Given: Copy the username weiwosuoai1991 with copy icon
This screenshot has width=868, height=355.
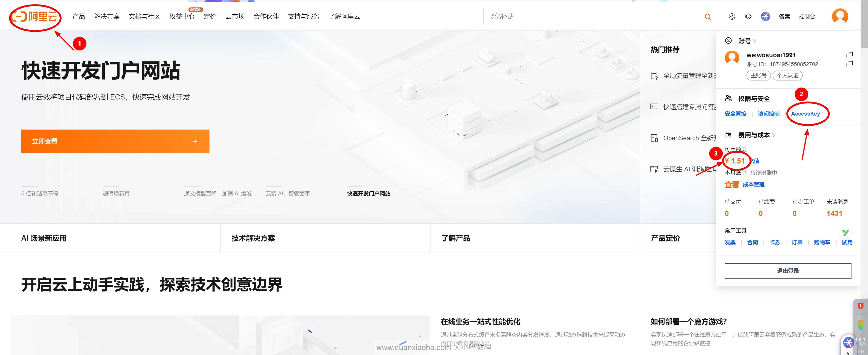Looking at the screenshot, I should tap(849, 55).
